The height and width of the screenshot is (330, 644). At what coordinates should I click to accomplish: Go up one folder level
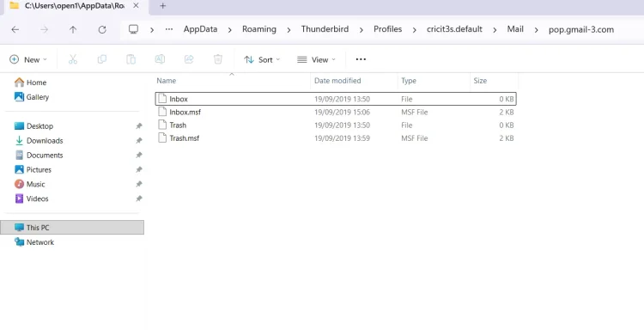tap(73, 29)
